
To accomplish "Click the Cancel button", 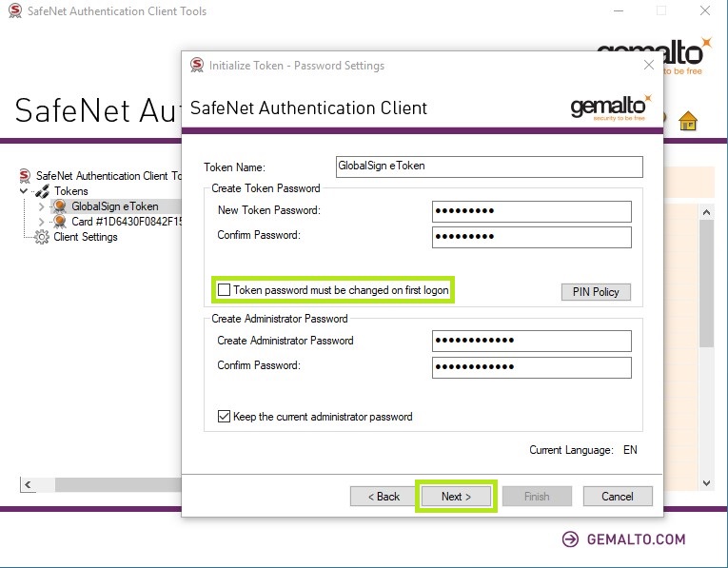I will [x=618, y=496].
